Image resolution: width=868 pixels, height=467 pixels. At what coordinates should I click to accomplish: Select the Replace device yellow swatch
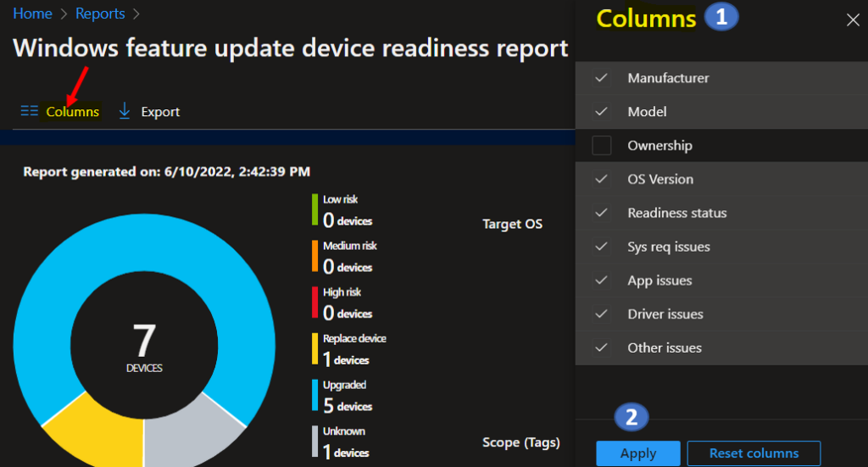[314, 350]
